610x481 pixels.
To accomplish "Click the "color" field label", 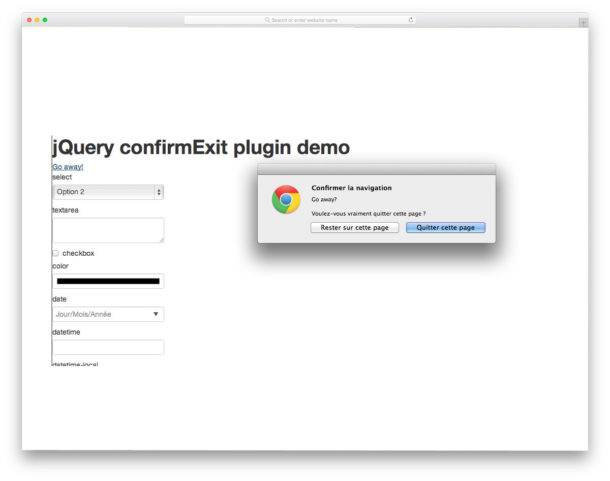I will click(60, 266).
